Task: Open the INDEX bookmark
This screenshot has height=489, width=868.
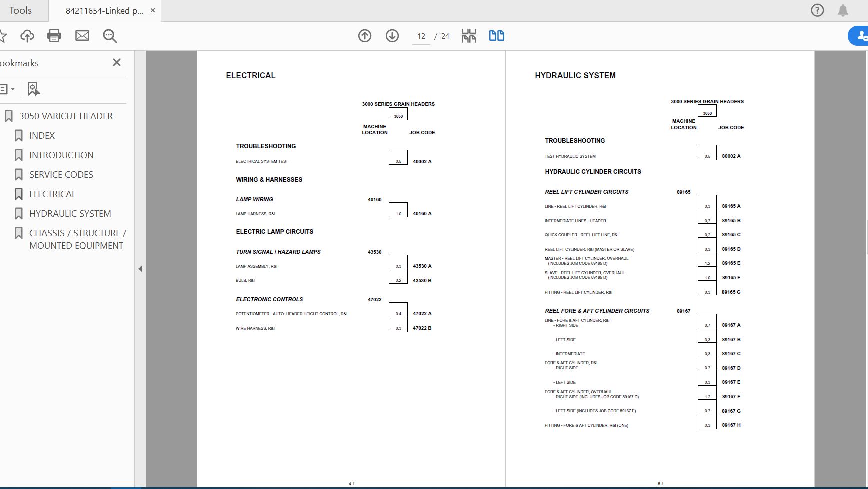Action: [x=42, y=136]
